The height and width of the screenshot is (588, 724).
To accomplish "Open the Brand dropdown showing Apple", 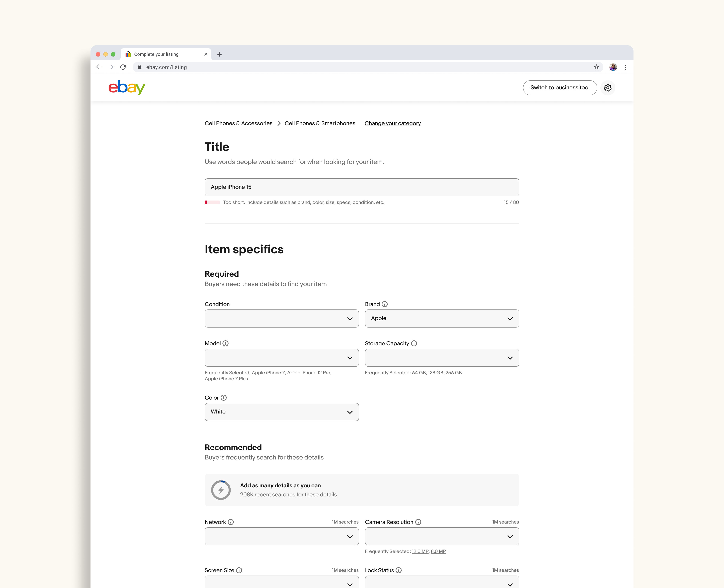I will 442,318.
